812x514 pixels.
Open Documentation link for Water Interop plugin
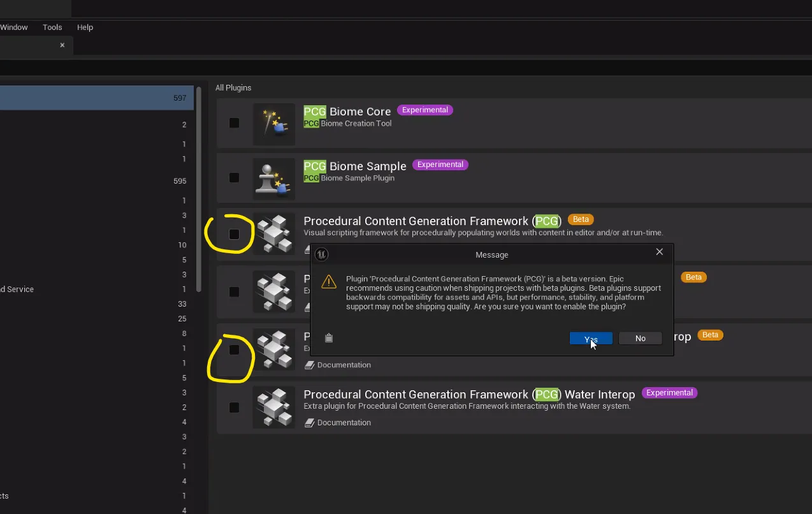[344, 422]
